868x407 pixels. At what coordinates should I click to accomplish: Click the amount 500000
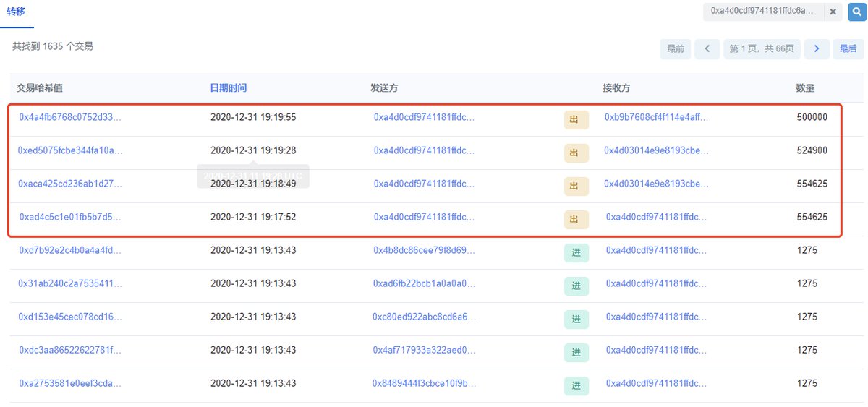coord(812,117)
